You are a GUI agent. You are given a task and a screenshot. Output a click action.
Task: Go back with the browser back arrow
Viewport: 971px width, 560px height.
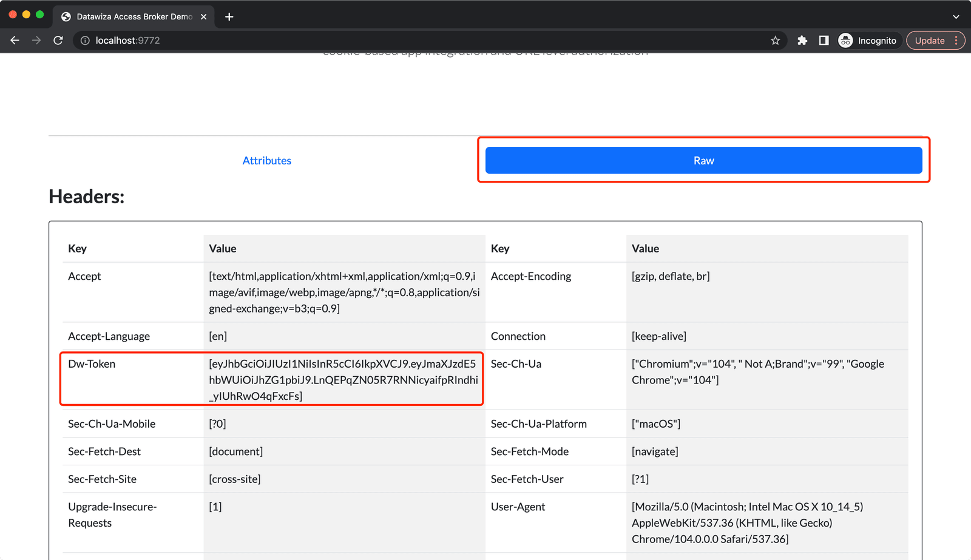click(x=15, y=41)
